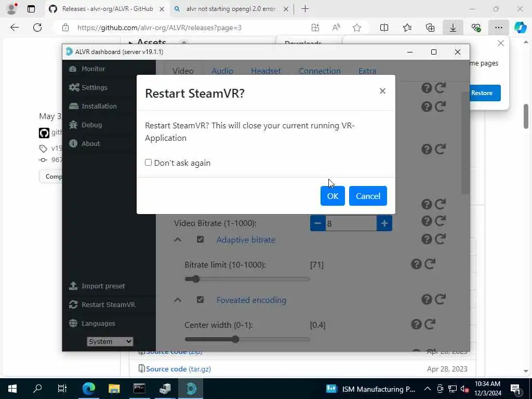The height and width of the screenshot is (399, 532).
Task: Reset Adaptive bitrate to default
Action: [440, 239]
